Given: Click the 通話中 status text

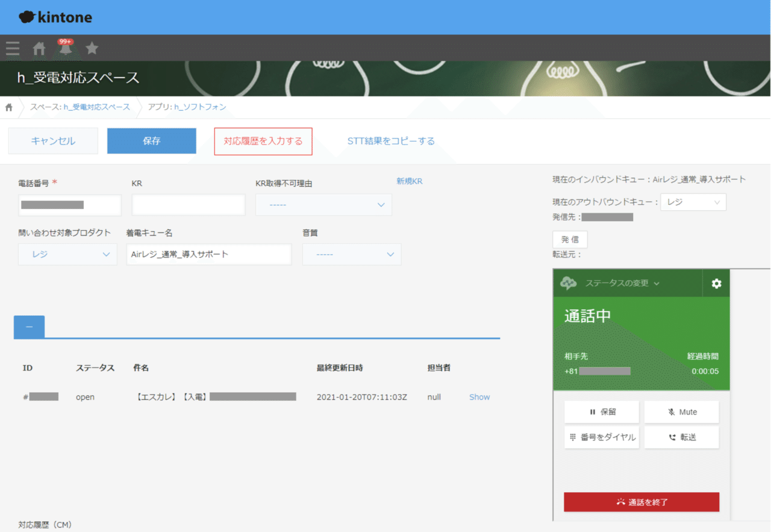Looking at the screenshot, I should (x=587, y=316).
